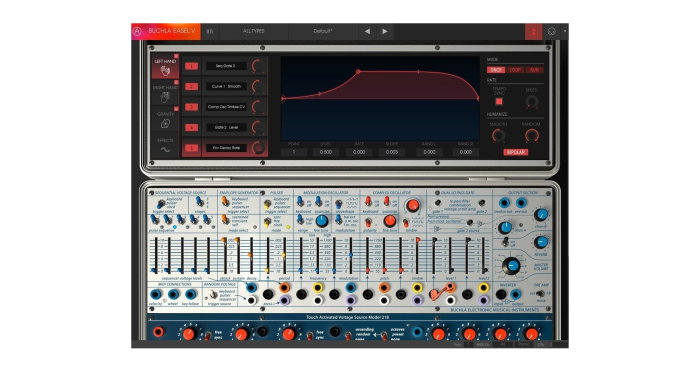Viewport: 700px width, 372px height.
Task: Open the row 1 destination dropdown
Action: [x=226, y=66]
